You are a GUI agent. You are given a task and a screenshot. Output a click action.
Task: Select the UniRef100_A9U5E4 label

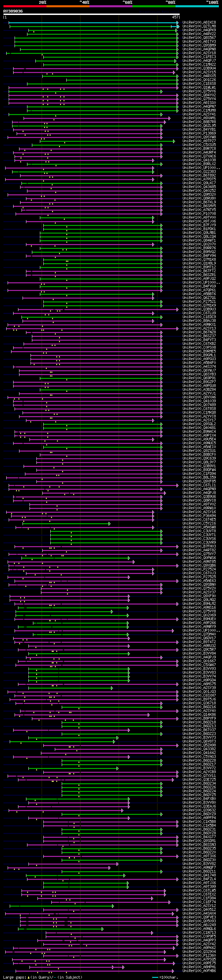pos(199,439)
